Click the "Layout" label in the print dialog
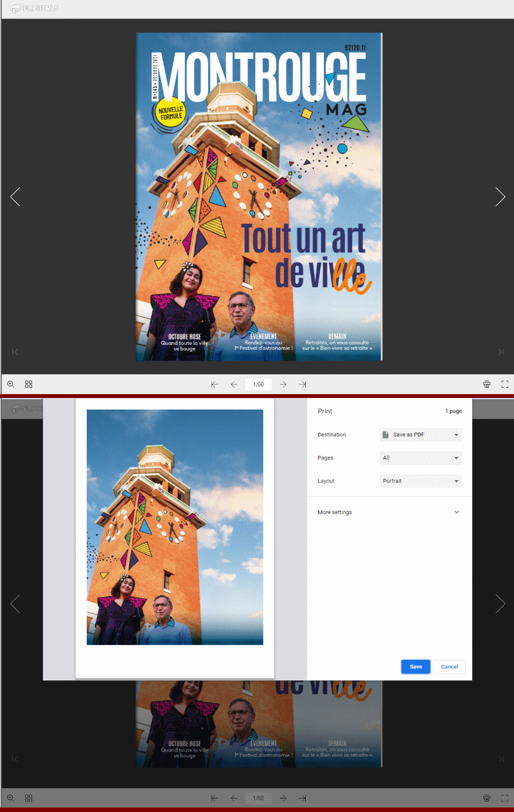 pos(326,481)
